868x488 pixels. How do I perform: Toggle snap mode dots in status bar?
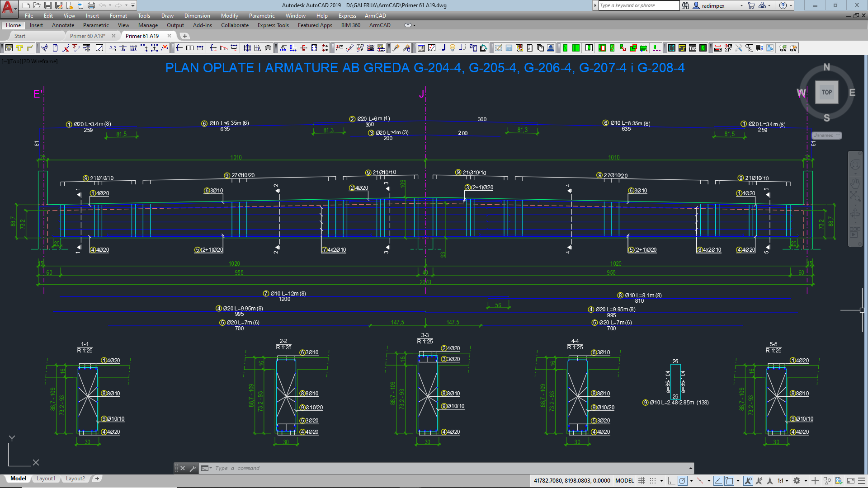[653, 481]
